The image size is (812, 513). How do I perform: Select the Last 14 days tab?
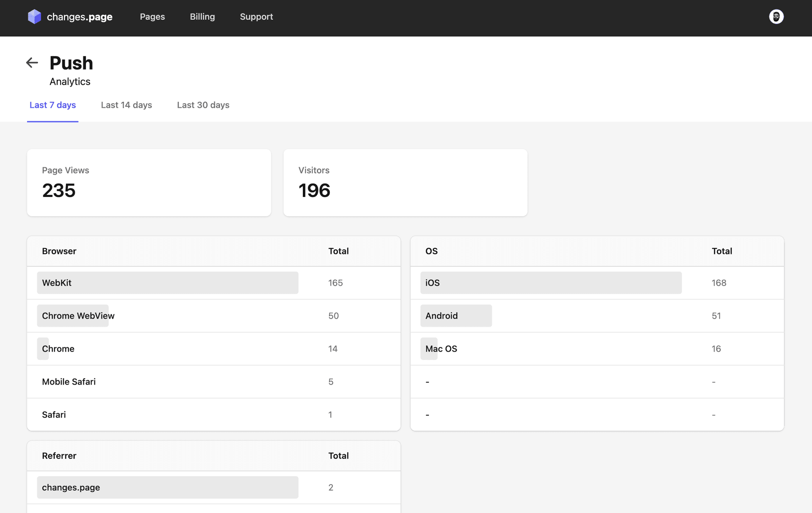coord(126,105)
